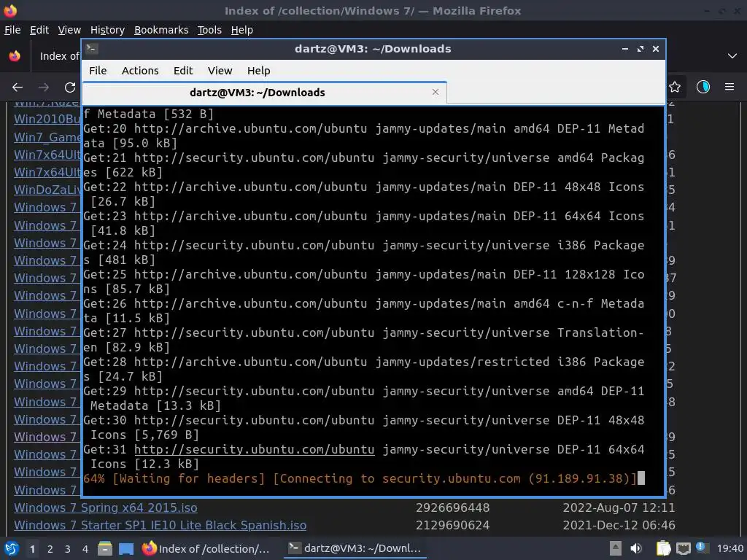Open the terminal Edit menu

[x=183, y=71]
